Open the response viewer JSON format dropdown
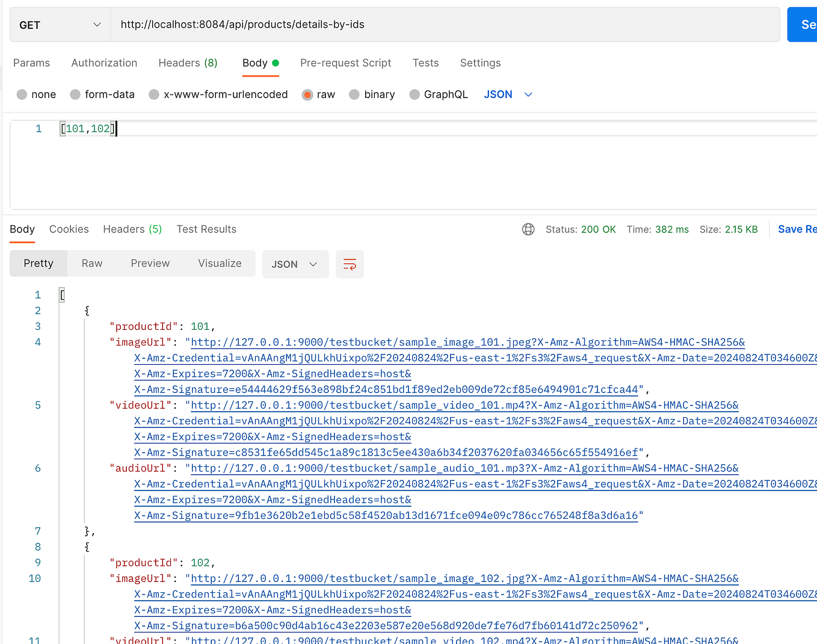The image size is (817, 644). coord(295,264)
